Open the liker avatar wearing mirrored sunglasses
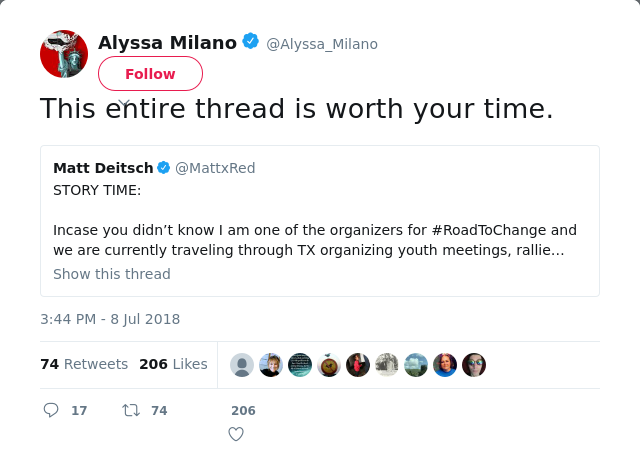This screenshot has height=450, width=640. coord(474,365)
